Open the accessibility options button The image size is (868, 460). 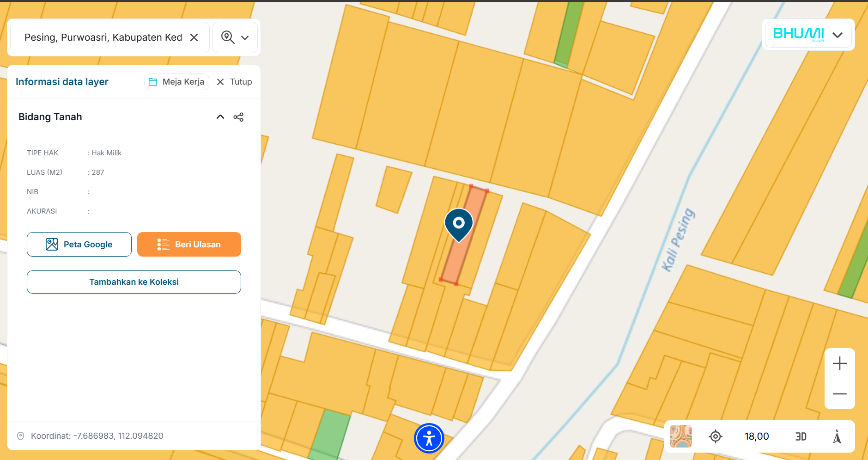tap(429, 438)
